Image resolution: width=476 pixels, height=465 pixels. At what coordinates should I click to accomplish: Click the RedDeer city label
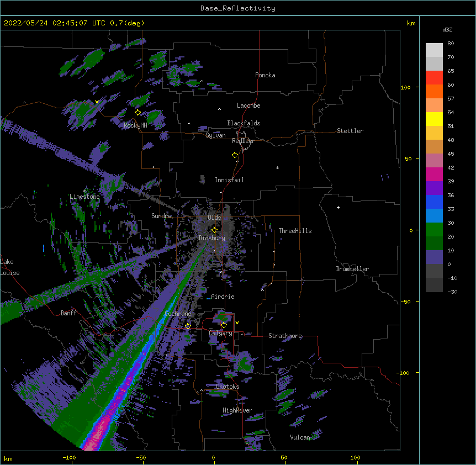pos(243,141)
